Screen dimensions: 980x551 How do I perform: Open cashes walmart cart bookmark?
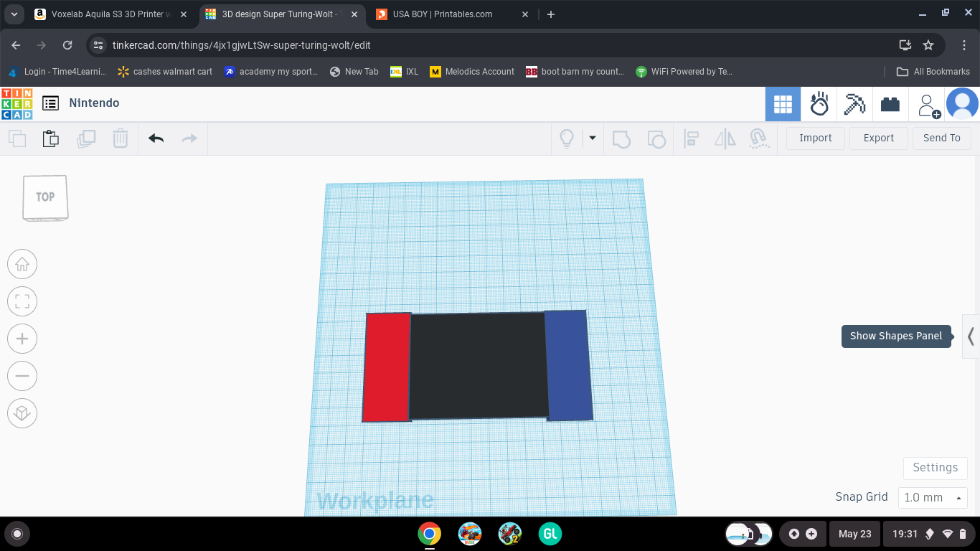tap(165, 72)
